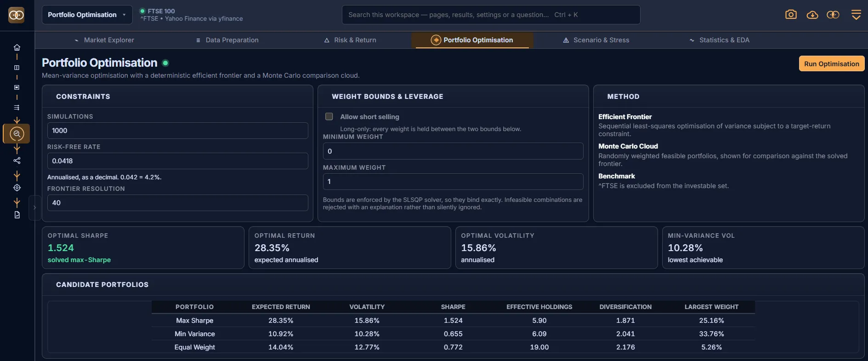The height and width of the screenshot is (361, 868).
Task: Select the Scenario & Stress tab
Action: tap(596, 40)
